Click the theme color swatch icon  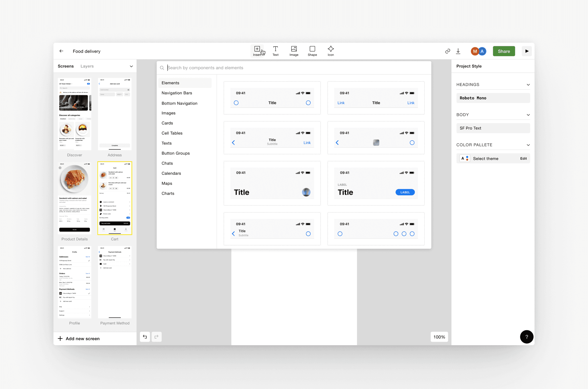465,158
